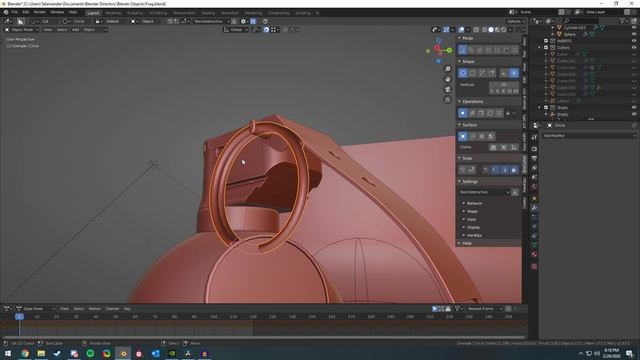Toggle visibility eye for the INSERTS collection
The height and width of the screenshot is (360, 640).
(634, 41)
